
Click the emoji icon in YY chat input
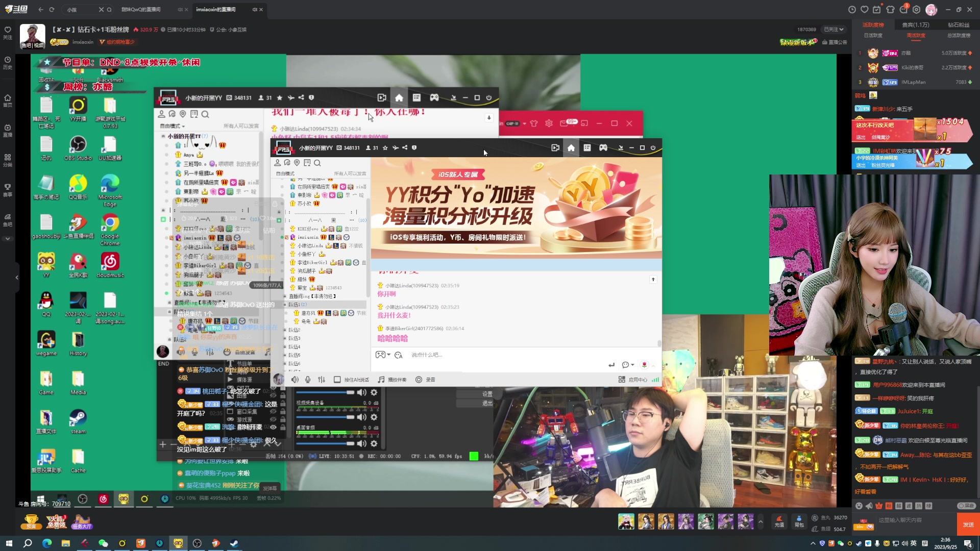pyautogui.click(x=399, y=355)
